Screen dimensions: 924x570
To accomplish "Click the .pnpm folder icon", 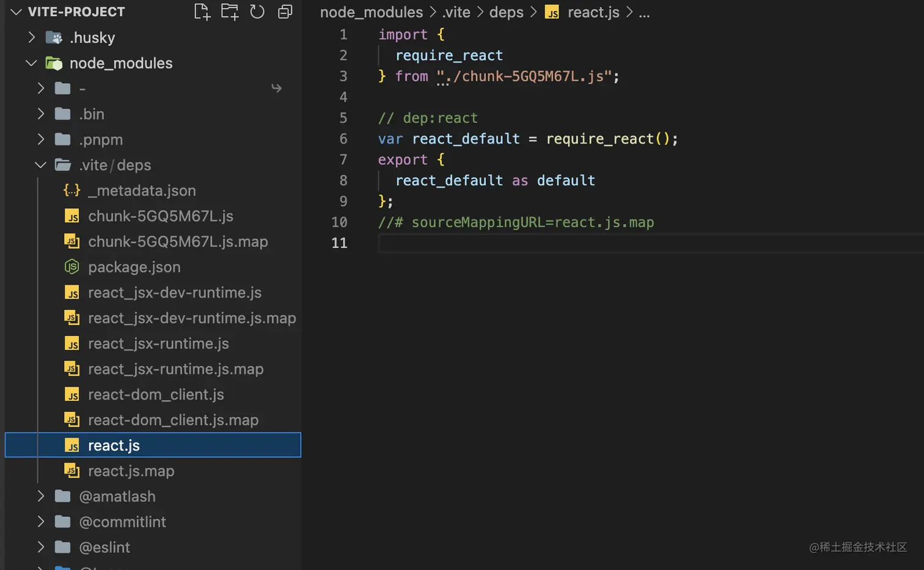I will 62,139.
